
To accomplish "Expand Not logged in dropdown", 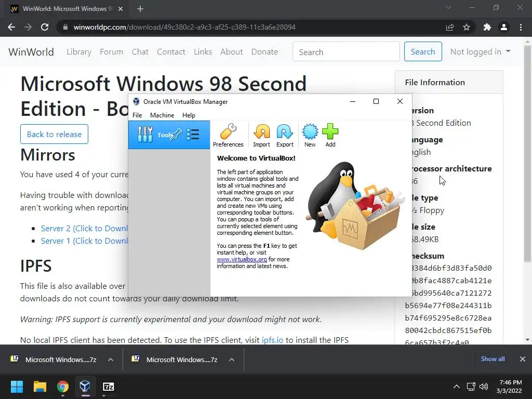I will (480, 51).
